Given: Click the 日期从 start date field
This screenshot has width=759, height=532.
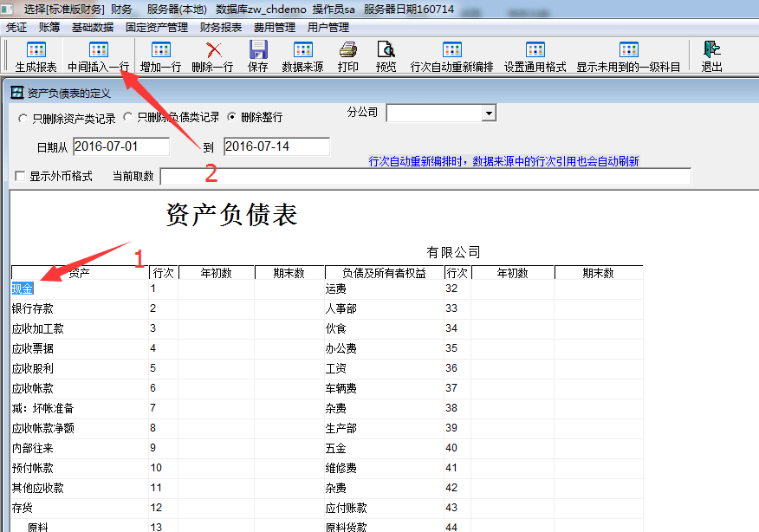Looking at the screenshot, I should [121, 146].
